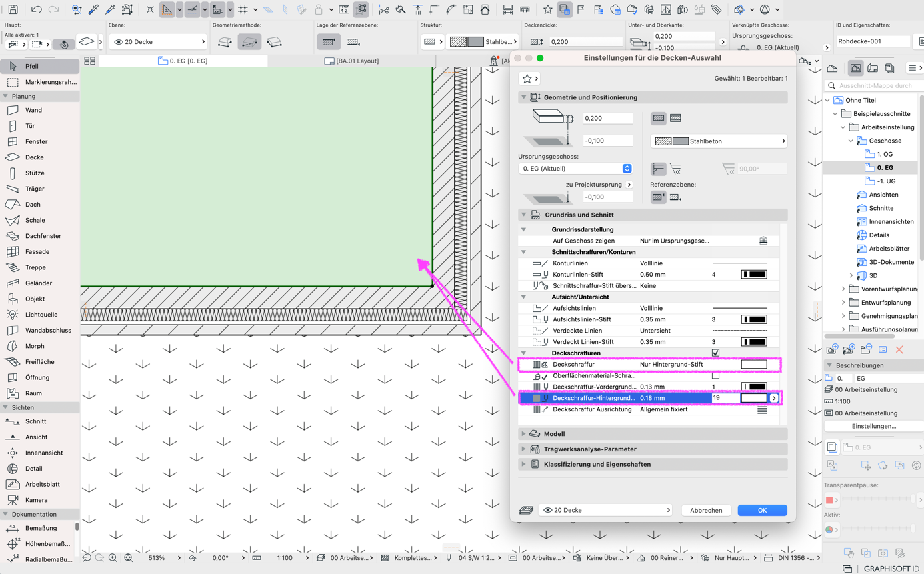Select the Lichtquelle lamp tool
Image resolution: width=924 pixels, height=574 pixels.
coord(39,315)
